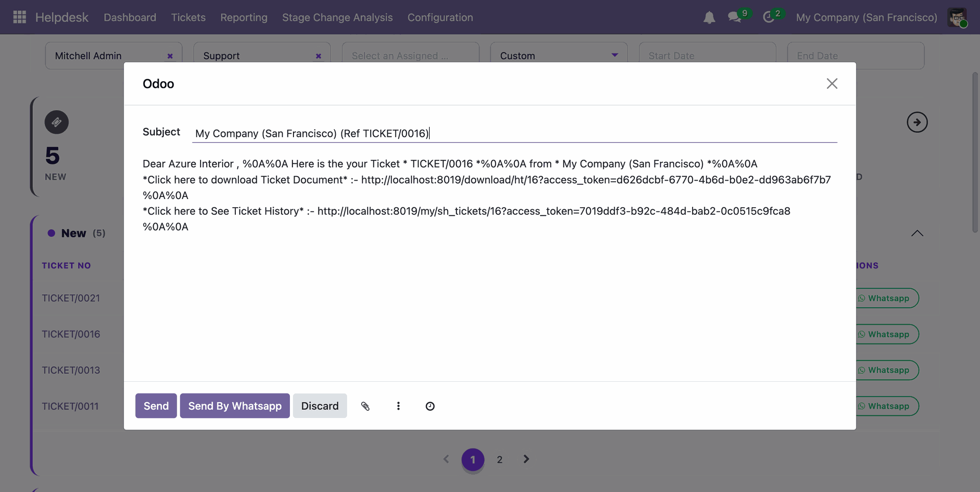
Task: Click Whatsapp button for TICKET/0016
Action: tap(887, 334)
